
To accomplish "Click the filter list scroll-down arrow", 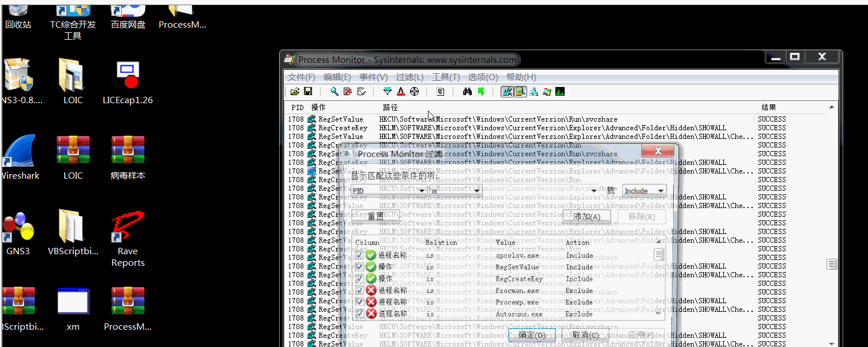I will (x=659, y=313).
